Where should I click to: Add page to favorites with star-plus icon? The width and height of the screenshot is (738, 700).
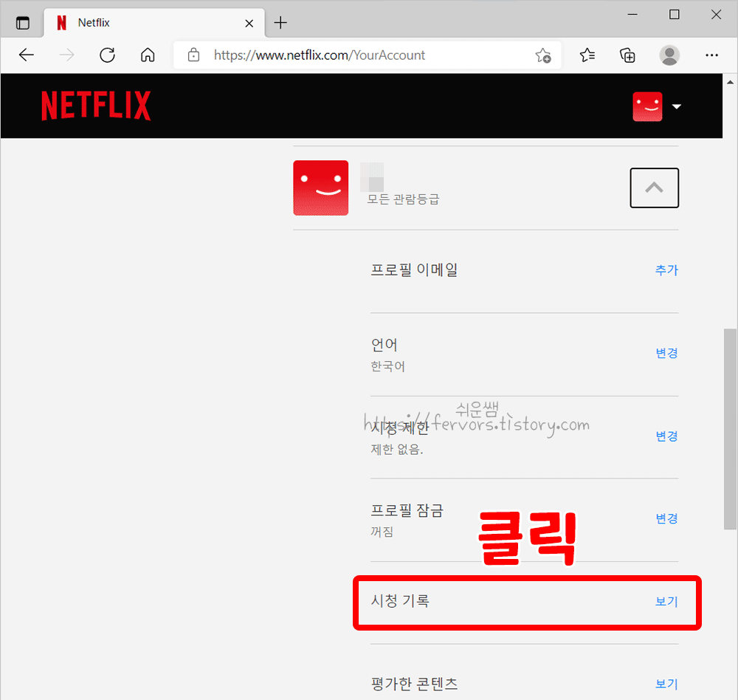coord(543,55)
